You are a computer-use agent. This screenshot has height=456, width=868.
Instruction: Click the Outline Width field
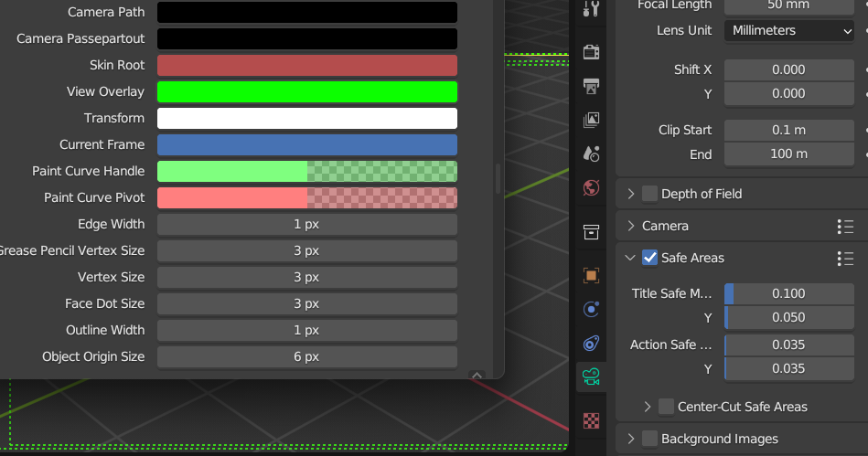(307, 331)
